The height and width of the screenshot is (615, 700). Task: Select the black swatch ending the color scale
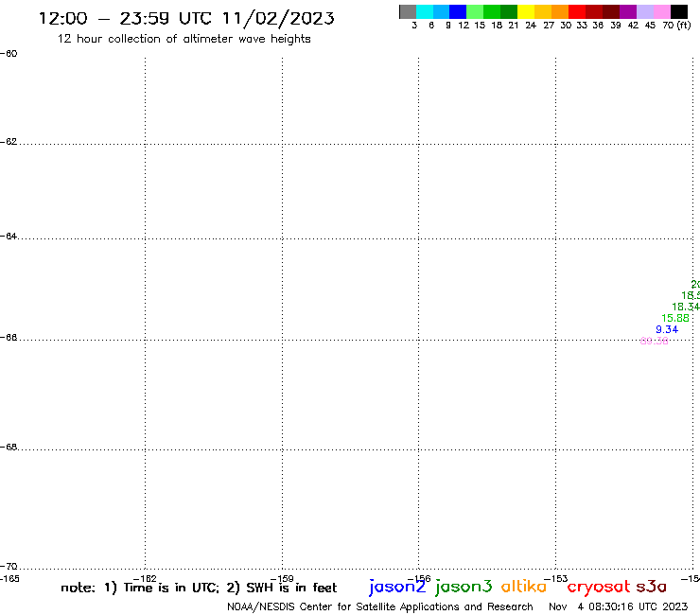click(679, 11)
